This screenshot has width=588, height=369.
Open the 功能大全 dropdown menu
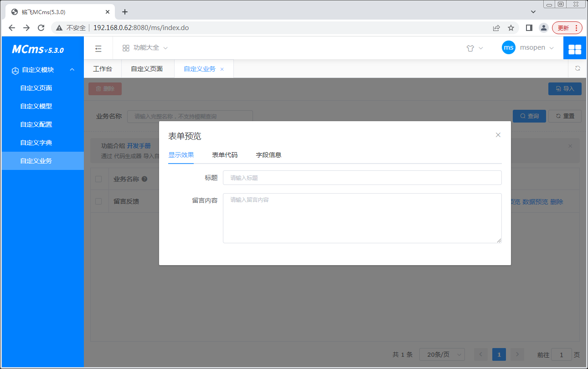click(x=145, y=48)
